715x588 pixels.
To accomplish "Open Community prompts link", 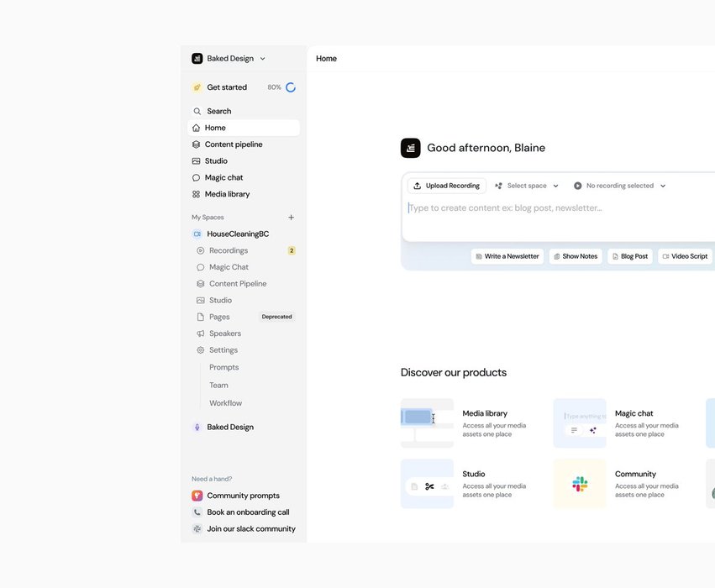I will coord(244,496).
